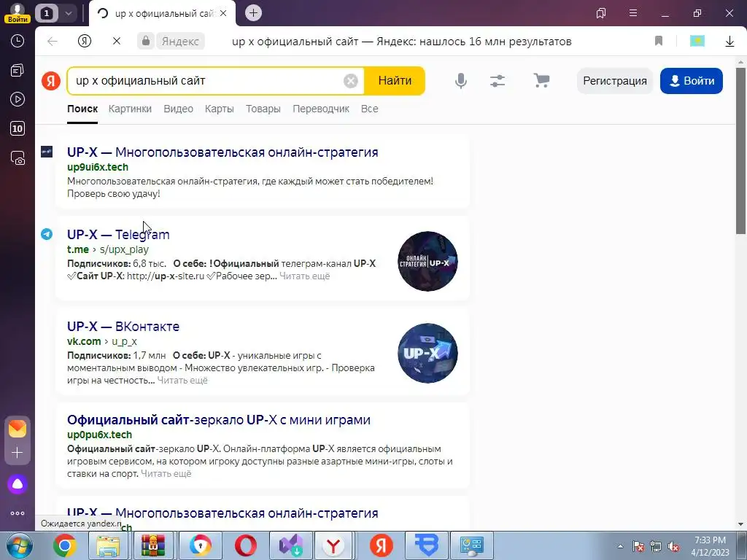Click the address bar page title
The image size is (747, 560).
click(402, 42)
